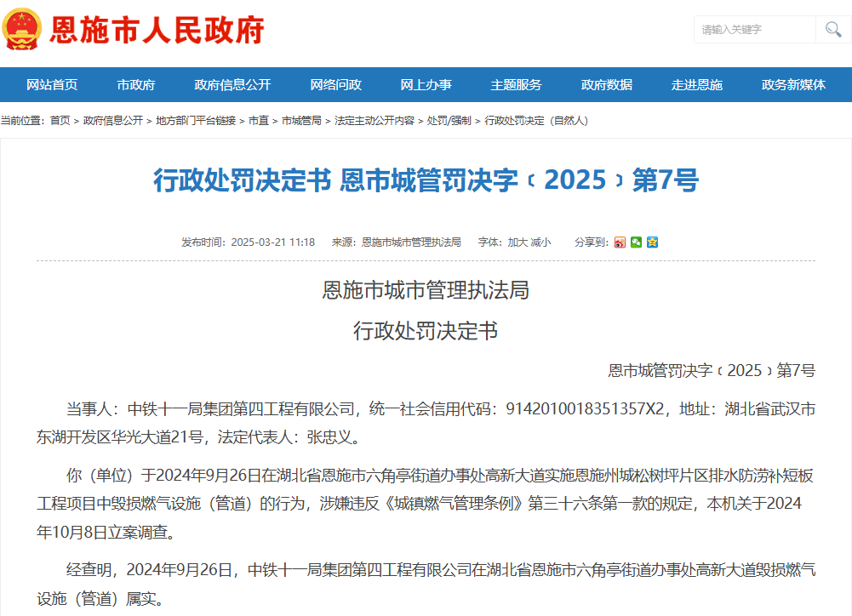
Task: Share the article to Sina Weibo
Action: (x=620, y=242)
